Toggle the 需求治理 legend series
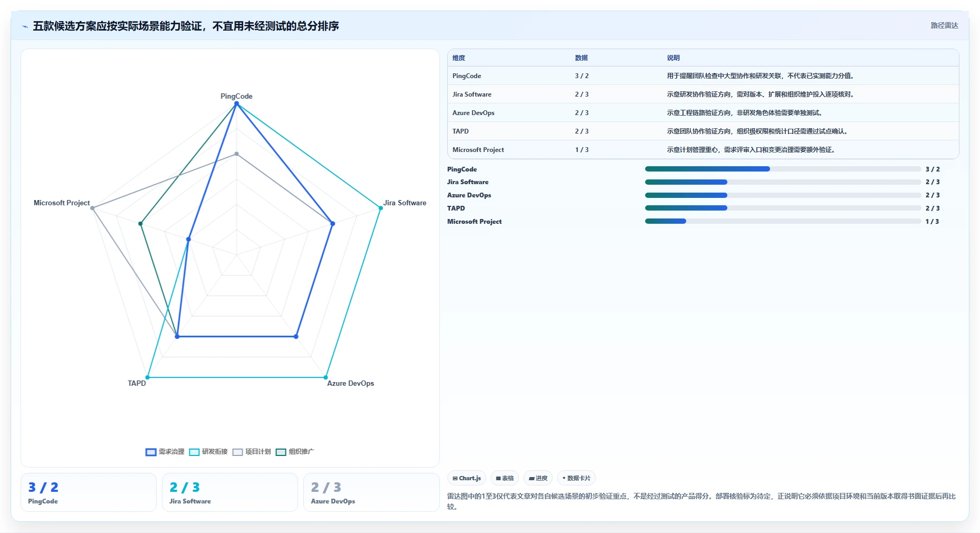This screenshot has width=980, height=533. 165,452
